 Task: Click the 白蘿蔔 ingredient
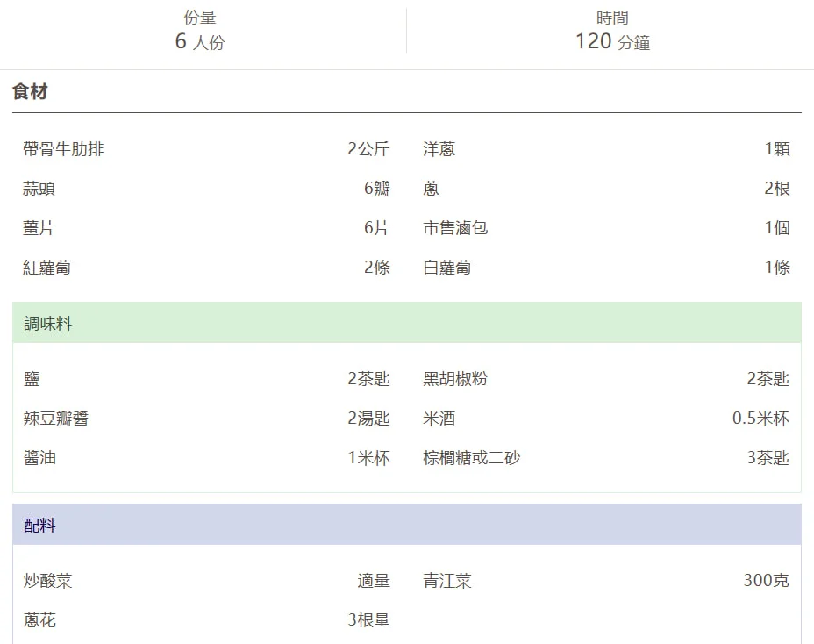tap(446, 268)
